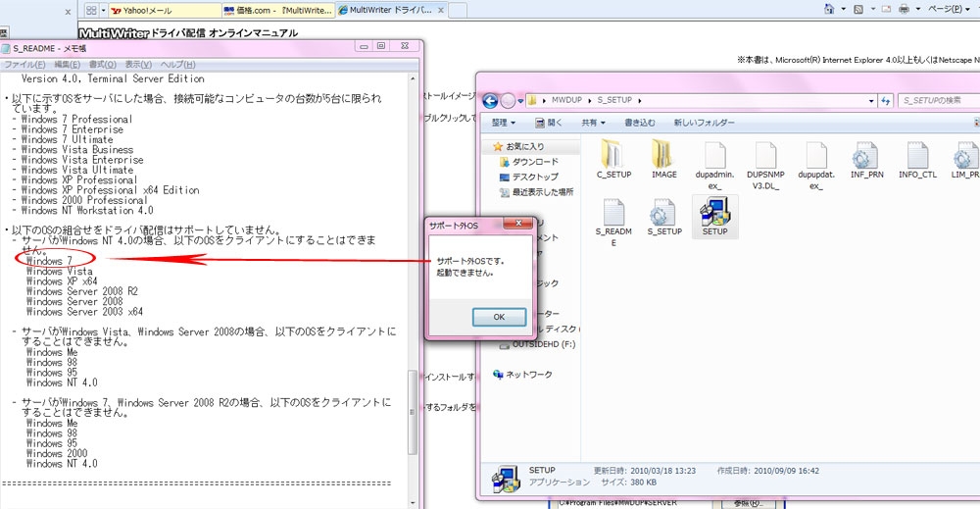Open Notepad's 書式(O) menu

tap(103, 64)
